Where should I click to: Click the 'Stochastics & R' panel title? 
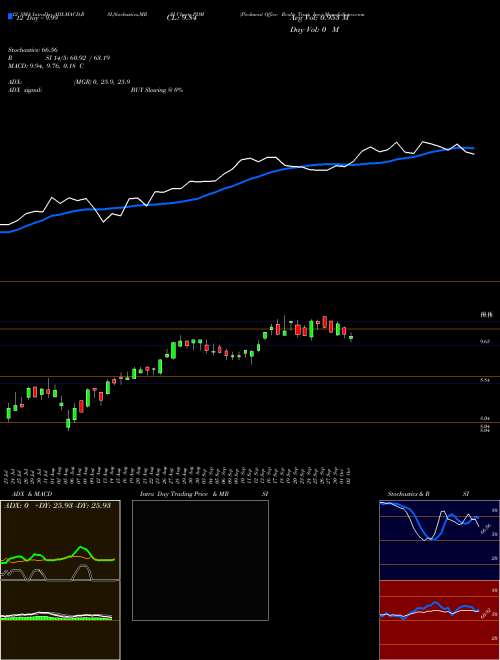click(408, 494)
